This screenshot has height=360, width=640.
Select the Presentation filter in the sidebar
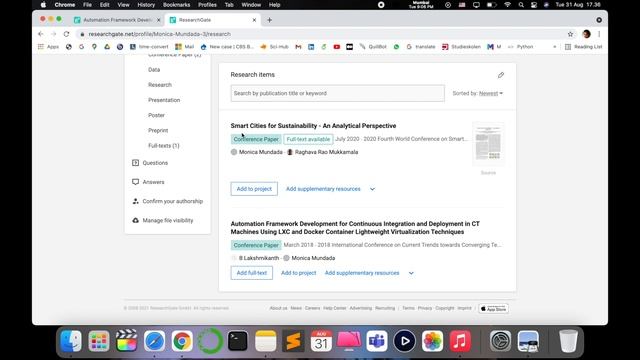(x=164, y=100)
